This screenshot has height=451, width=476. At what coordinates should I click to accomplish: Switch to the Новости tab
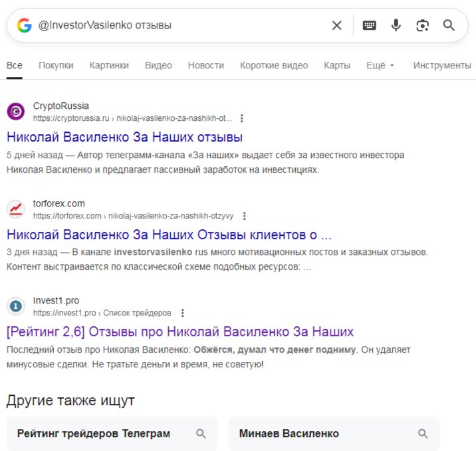click(205, 65)
